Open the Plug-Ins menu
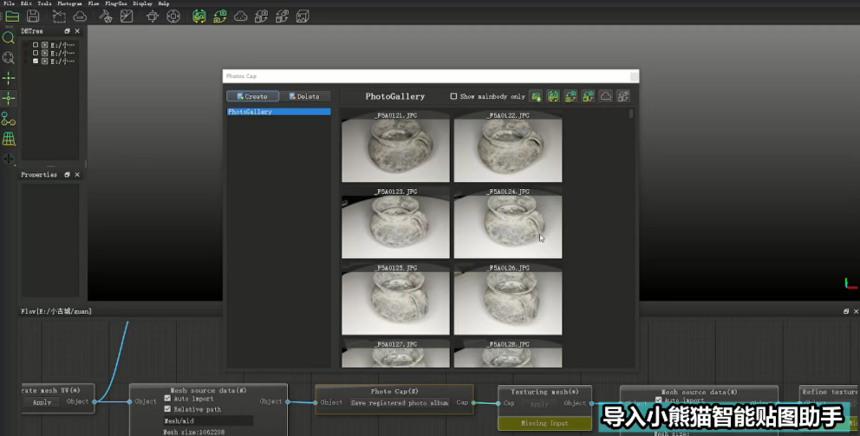The height and width of the screenshot is (436, 860). (x=116, y=3)
